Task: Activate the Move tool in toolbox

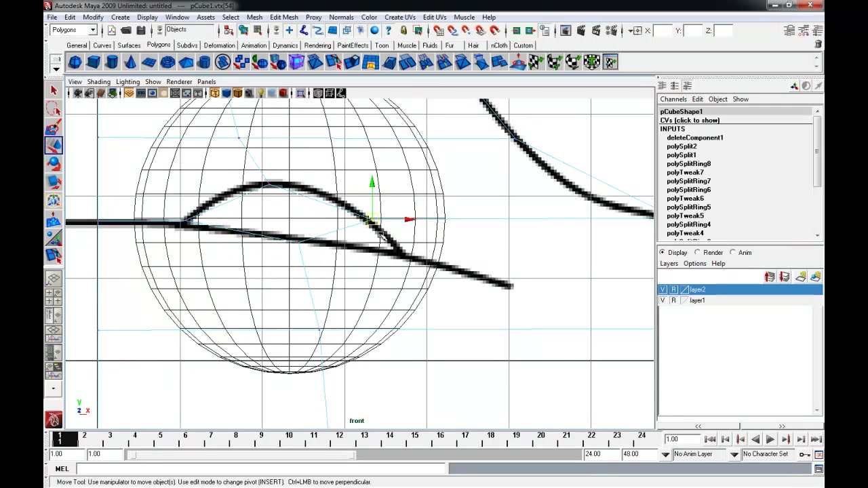Action: 54,145
